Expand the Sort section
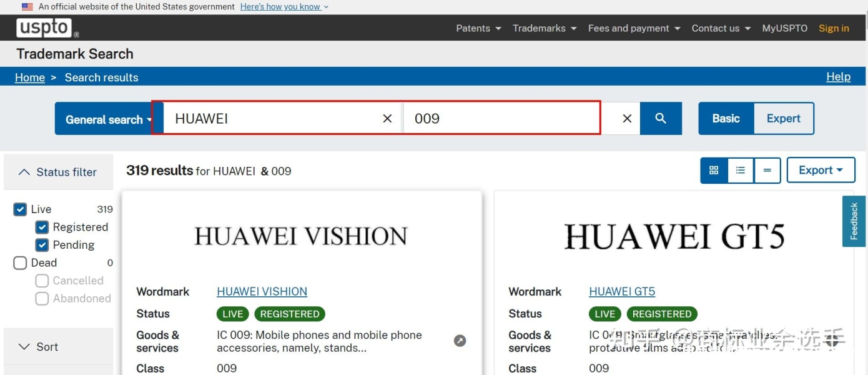 (58, 347)
